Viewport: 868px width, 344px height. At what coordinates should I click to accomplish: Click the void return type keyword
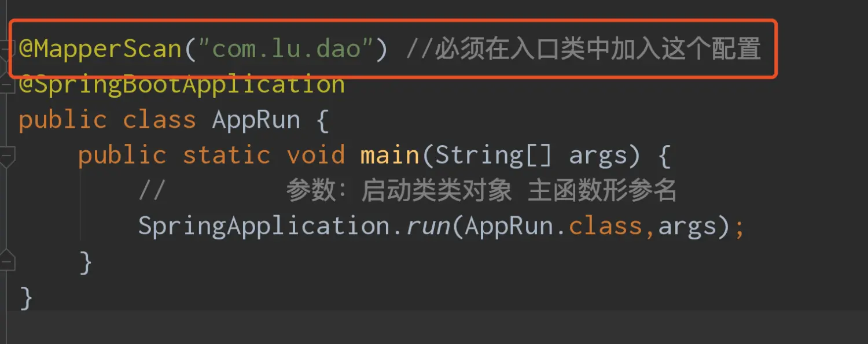pos(315,156)
